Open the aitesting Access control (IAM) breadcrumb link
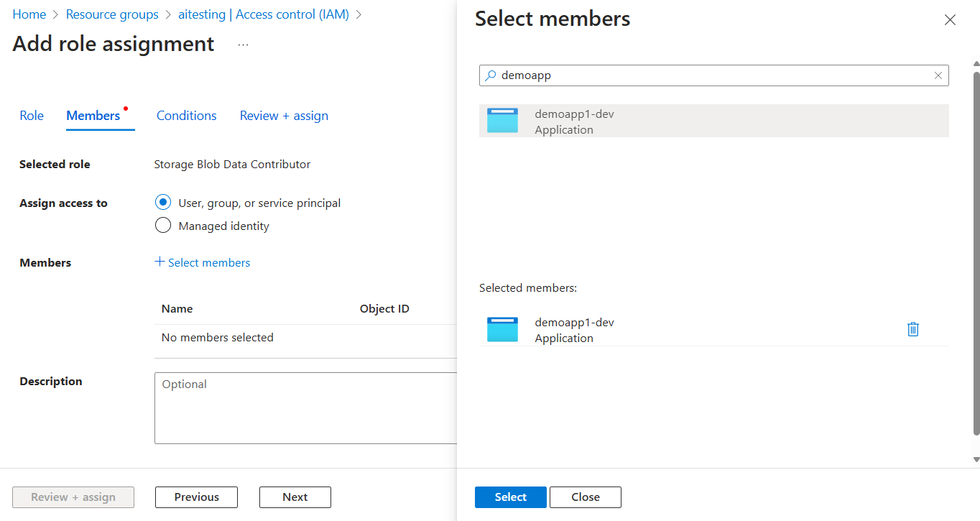The image size is (980, 521). pos(263,14)
